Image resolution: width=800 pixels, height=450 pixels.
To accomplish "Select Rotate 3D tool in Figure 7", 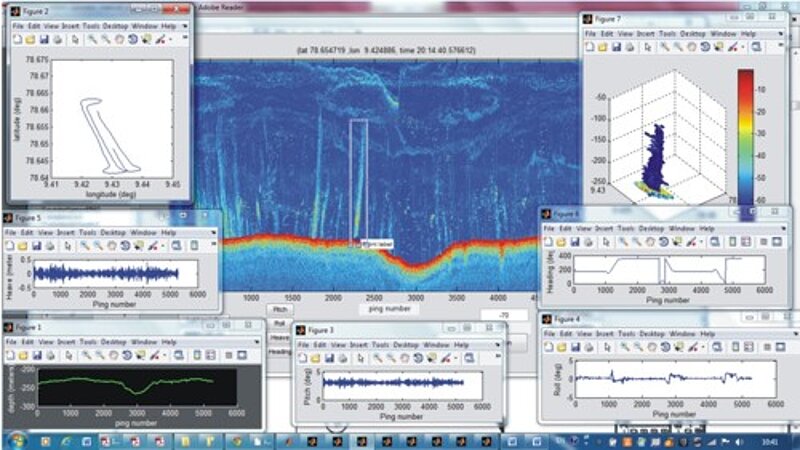I will pyautogui.click(x=704, y=47).
